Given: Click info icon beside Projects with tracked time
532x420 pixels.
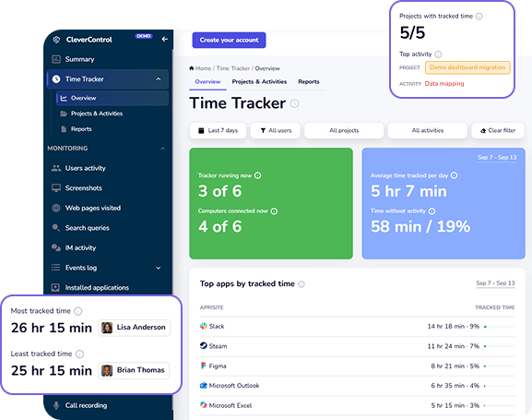Looking at the screenshot, I should coord(479,17).
